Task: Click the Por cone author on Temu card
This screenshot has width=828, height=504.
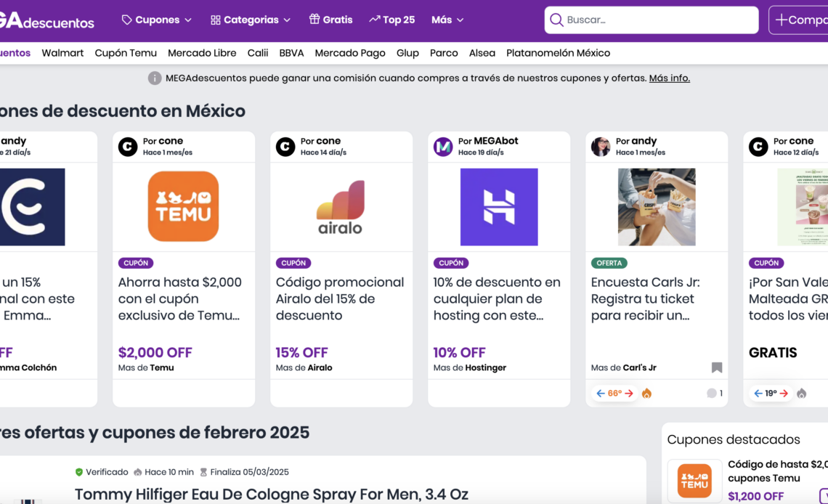Action: [x=163, y=141]
